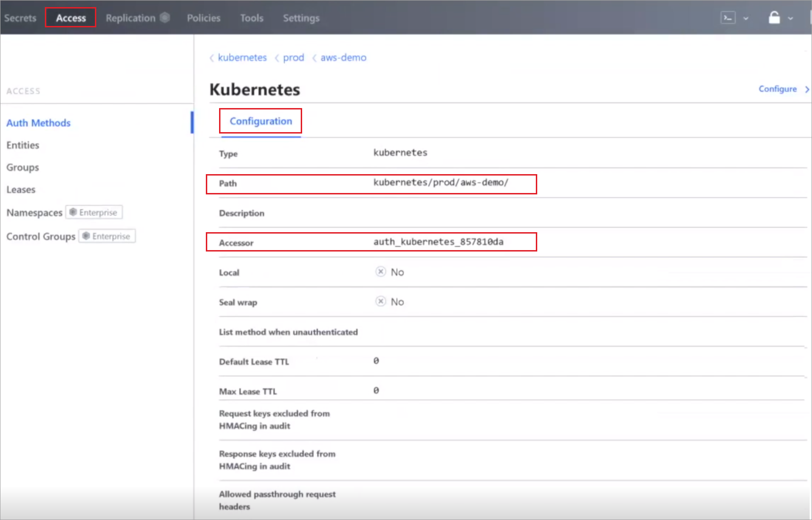The height and width of the screenshot is (520, 812).
Task: Select the Configuration tab
Action: [261, 121]
